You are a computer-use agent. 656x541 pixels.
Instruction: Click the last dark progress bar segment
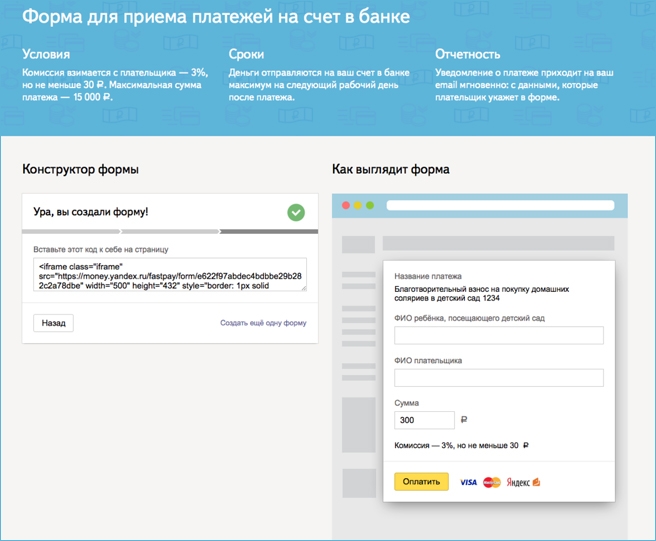(x=268, y=232)
